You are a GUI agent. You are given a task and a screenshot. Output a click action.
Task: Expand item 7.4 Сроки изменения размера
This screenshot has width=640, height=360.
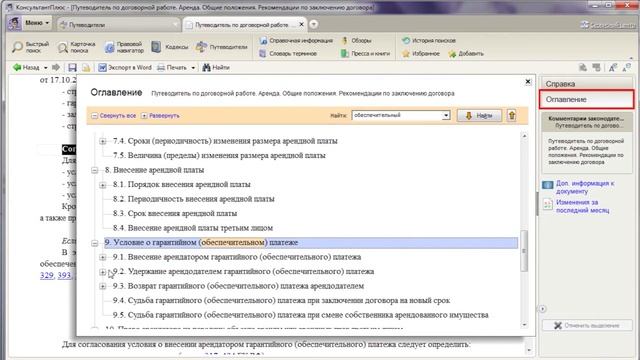point(102,141)
